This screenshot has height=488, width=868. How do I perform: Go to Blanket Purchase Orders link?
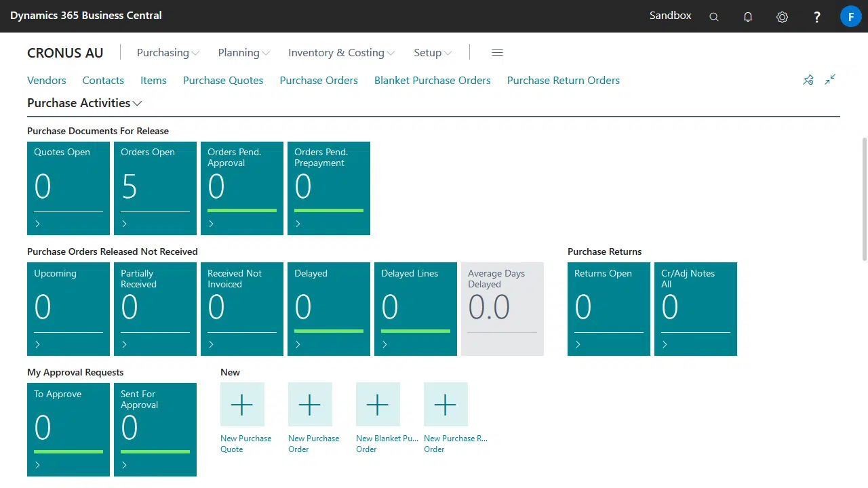pos(432,80)
